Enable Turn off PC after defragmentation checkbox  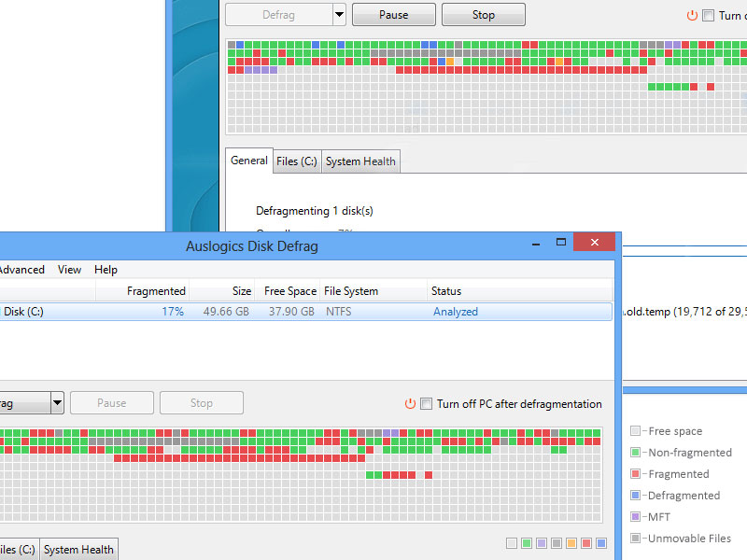427,404
